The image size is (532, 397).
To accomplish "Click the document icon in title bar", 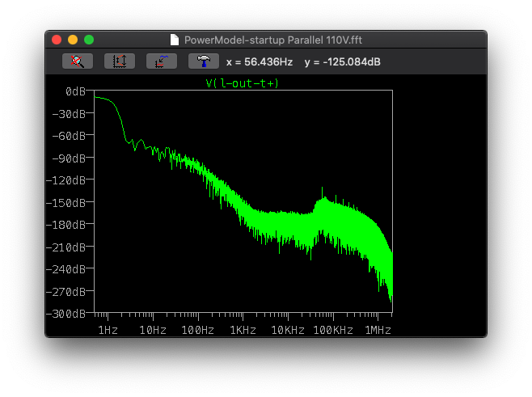I will pos(175,40).
